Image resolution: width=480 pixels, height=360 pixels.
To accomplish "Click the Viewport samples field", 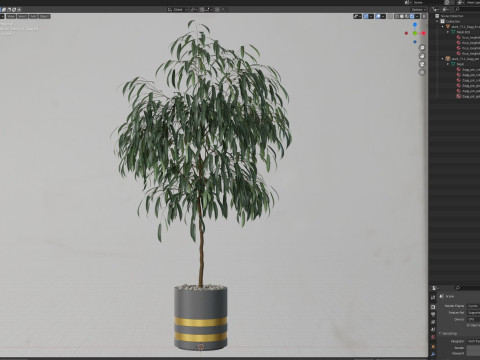I will (x=473, y=353).
